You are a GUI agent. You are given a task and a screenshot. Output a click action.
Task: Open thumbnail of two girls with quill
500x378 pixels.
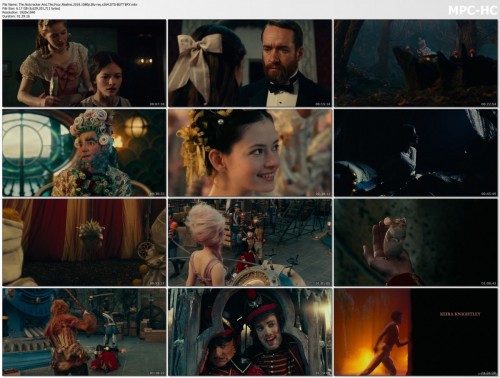(x=84, y=63)
